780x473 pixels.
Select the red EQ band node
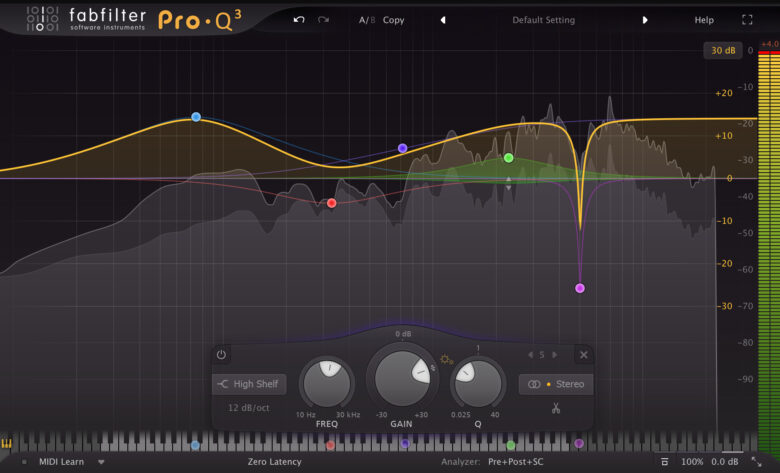point(331,203)
